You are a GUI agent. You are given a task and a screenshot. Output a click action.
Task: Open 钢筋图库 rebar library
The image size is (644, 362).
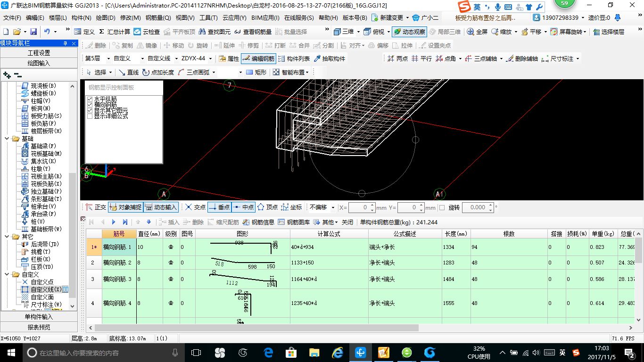(x=294, y=222)
